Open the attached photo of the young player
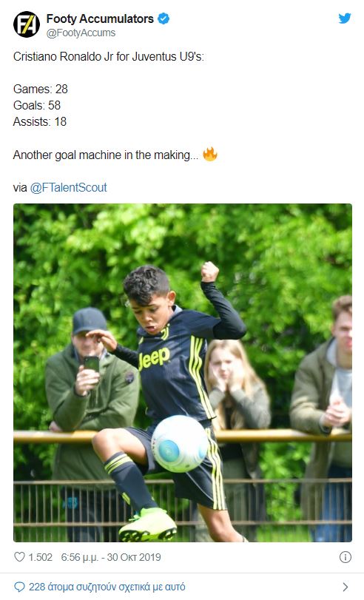This screenshot has width=364, height=600. [183, 373]
